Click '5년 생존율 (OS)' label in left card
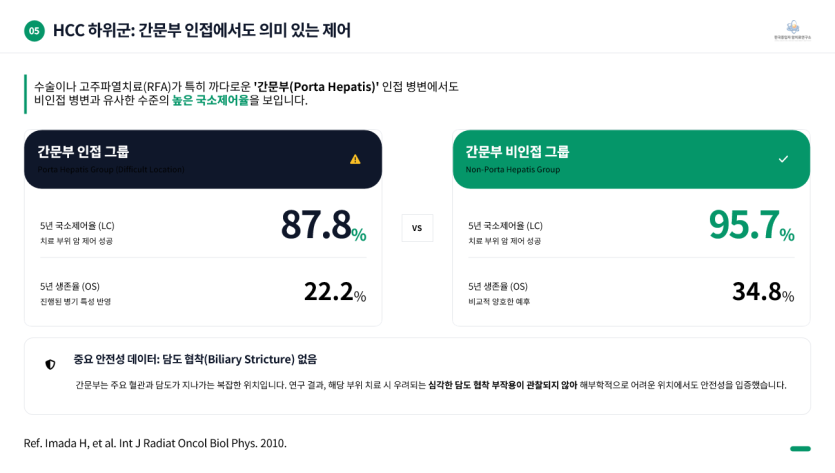The height and width of the screenshot is (473, 835). click(70, 286)
